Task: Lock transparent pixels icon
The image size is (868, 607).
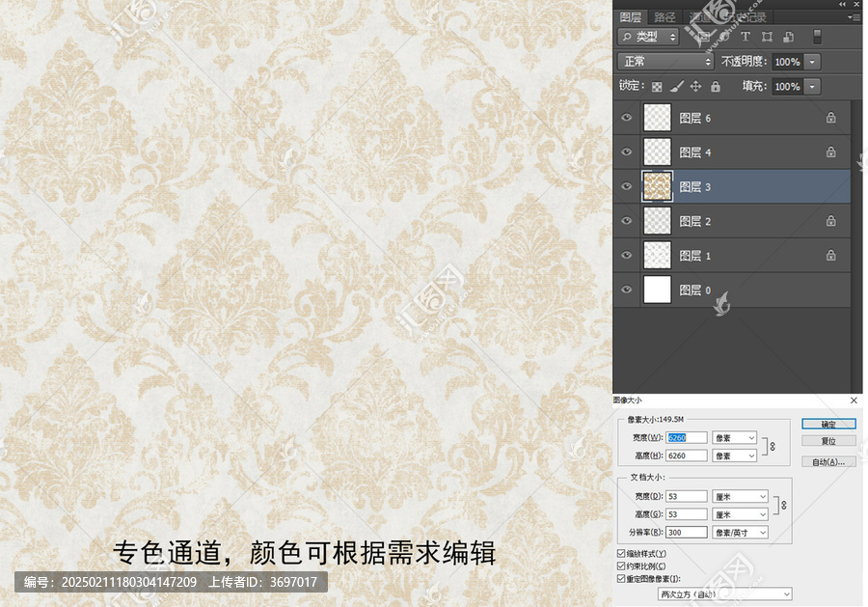Action: pos(657,87)
